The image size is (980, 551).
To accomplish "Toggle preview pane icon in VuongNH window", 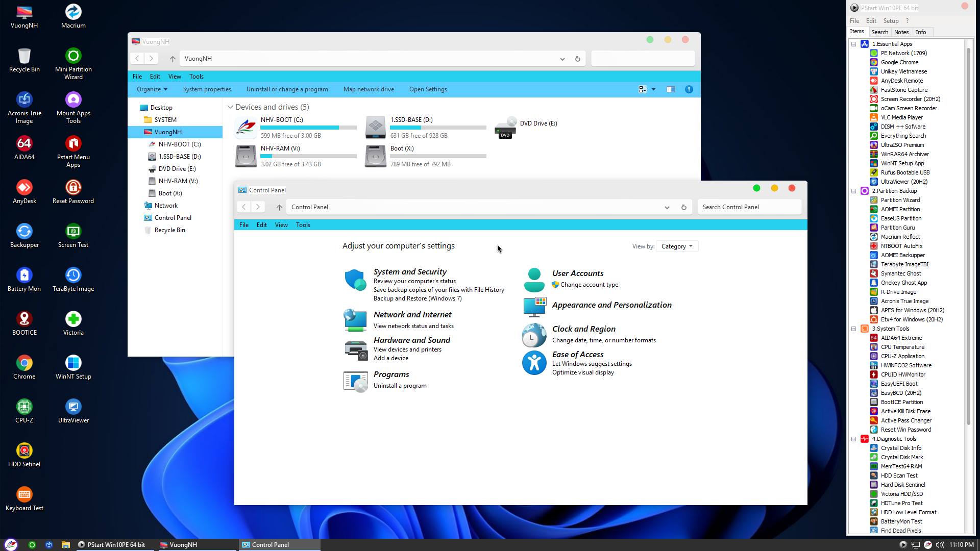I will [670, 89].
